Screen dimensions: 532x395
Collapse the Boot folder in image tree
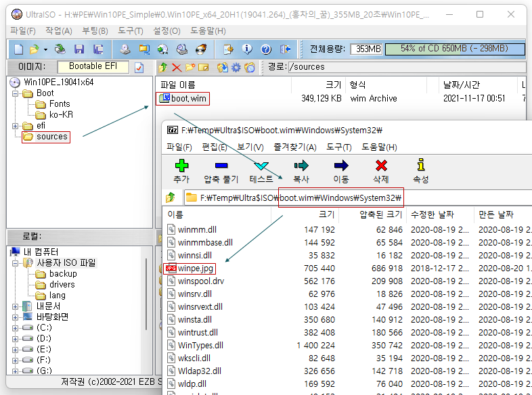pyautogui.click(x=16, y=93)
